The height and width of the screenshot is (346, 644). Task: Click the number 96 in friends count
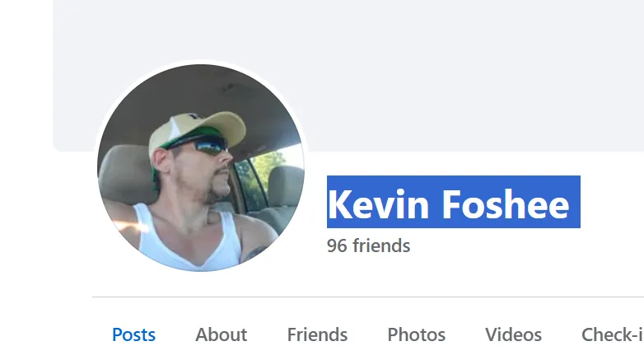(337, 245)
